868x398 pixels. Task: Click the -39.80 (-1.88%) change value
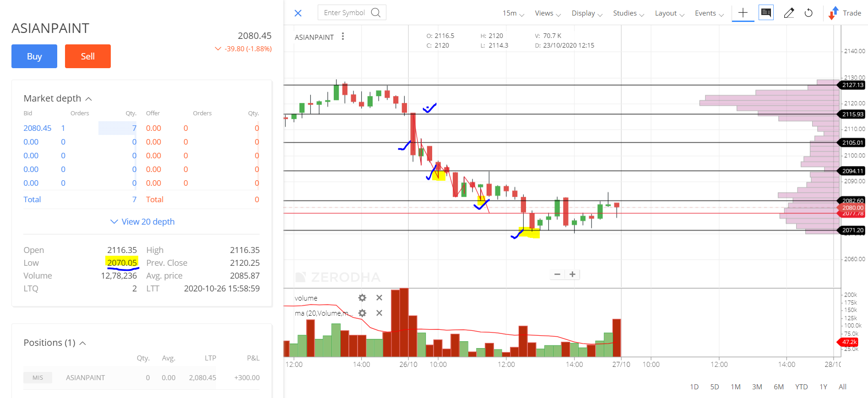pos(248,49)
